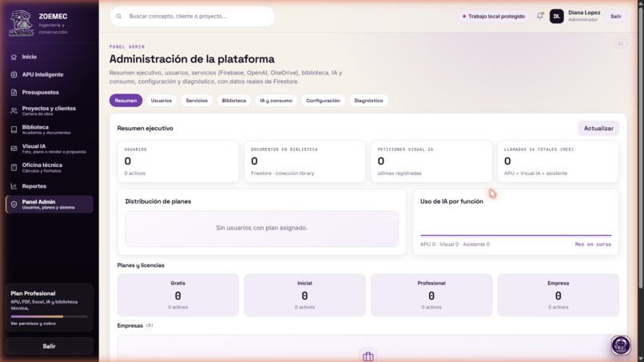Image resolution: width=644 pixels, height=362 pixels.
Task: Click the Documentos en biblioteca card
Action: [x=304, y=161]
